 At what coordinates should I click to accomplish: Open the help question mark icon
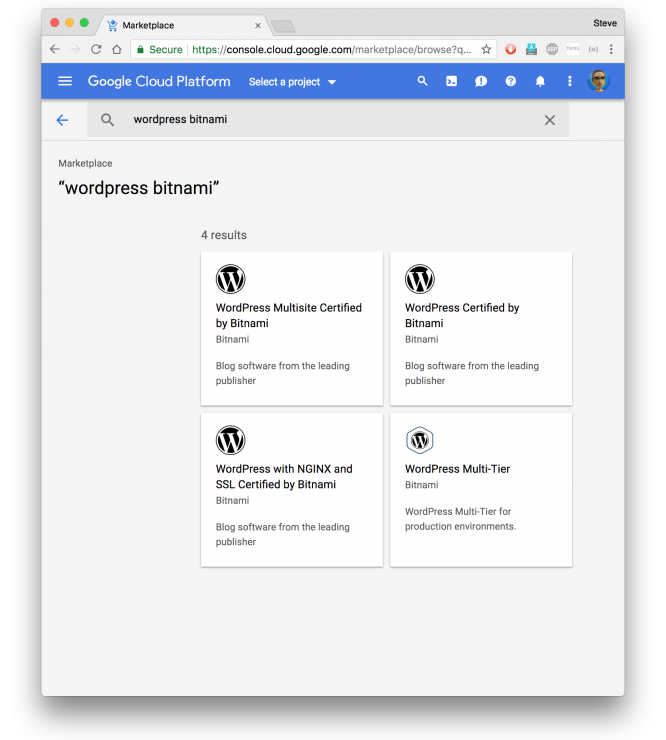[511, 81]
